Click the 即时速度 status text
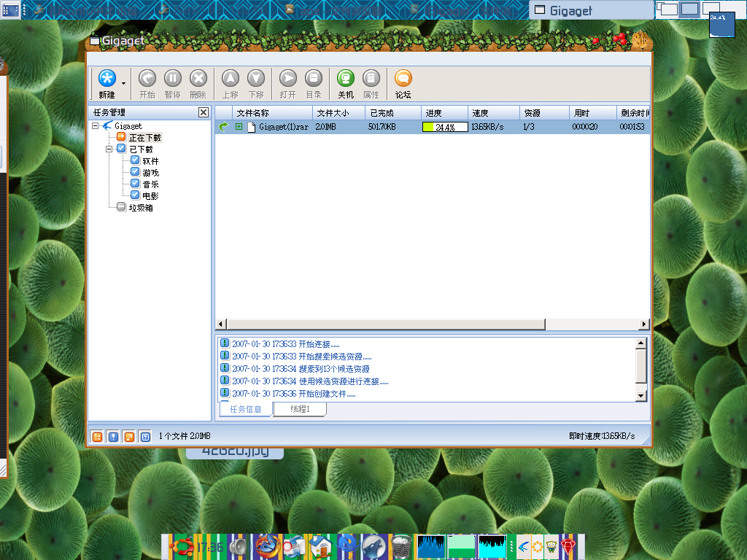Viewport: 747px width, 560px height. tap(602, 436)
